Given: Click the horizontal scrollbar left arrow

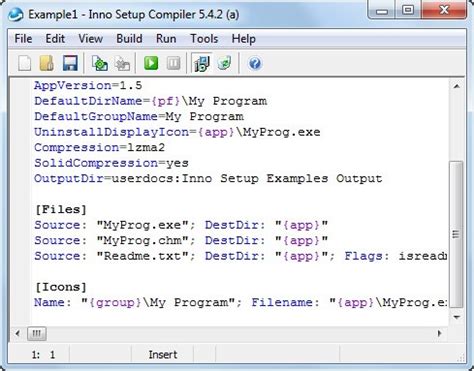Looking at the screenshot, I should [x=18, y=333].
